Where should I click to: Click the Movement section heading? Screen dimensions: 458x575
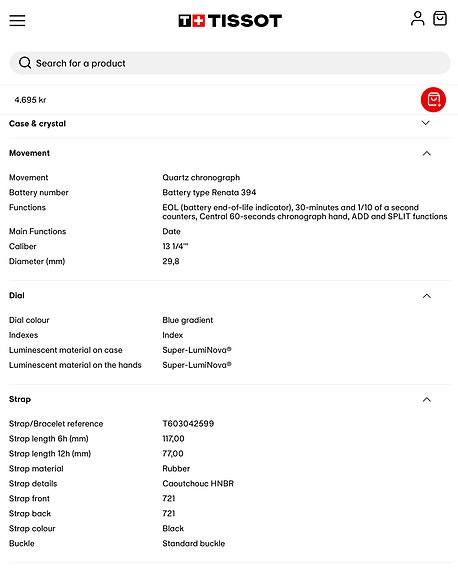pos(29,153)
